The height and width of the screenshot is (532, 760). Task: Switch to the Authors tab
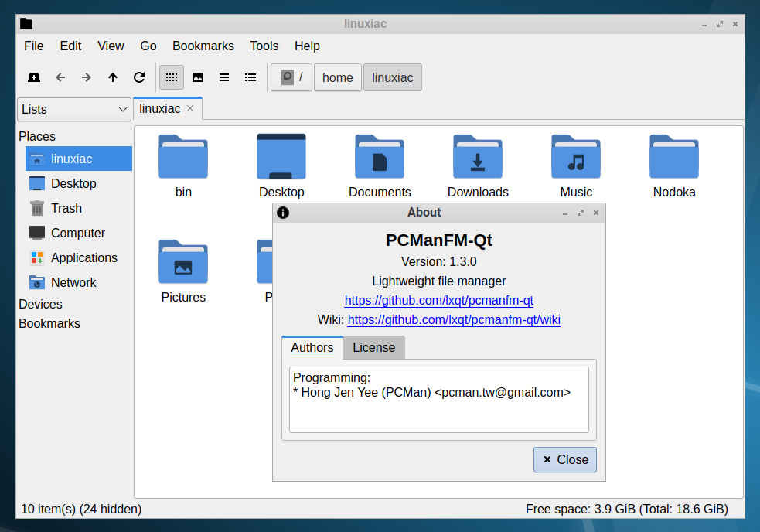312,348
